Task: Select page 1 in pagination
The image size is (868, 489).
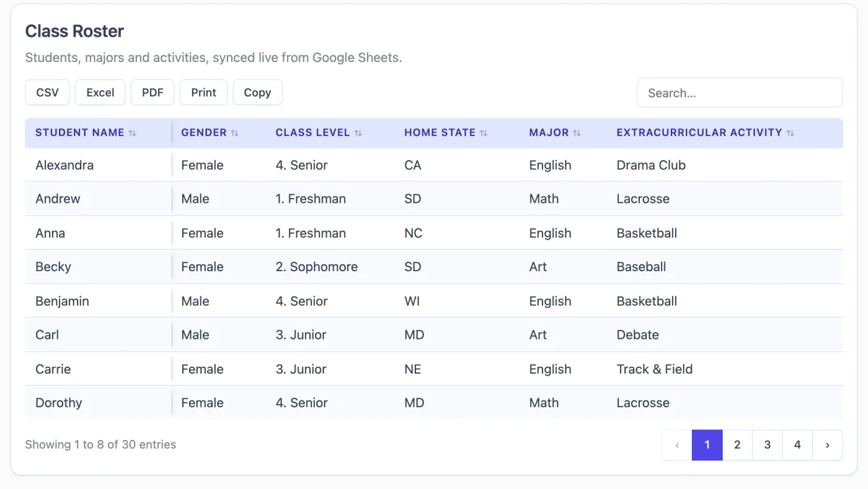Action: point(707,445)
